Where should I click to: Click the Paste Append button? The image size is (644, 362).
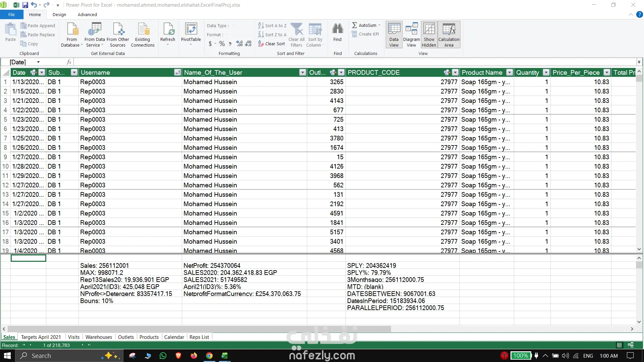click(38, 25)
